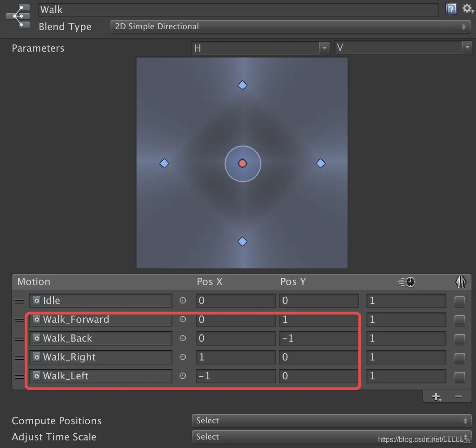Click the Walk name field
This screenshot has width=476, height=448.
click(238, 10)
